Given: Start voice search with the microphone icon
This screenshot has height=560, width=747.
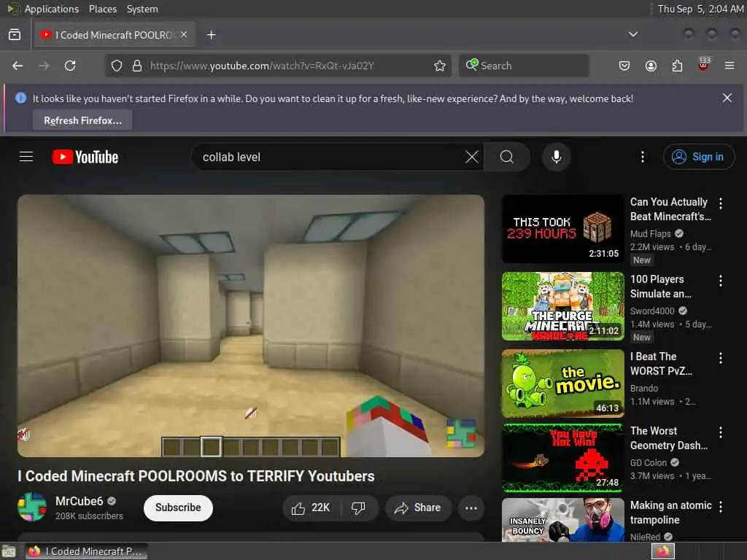Looking at the screenshot, I should 556,157.
